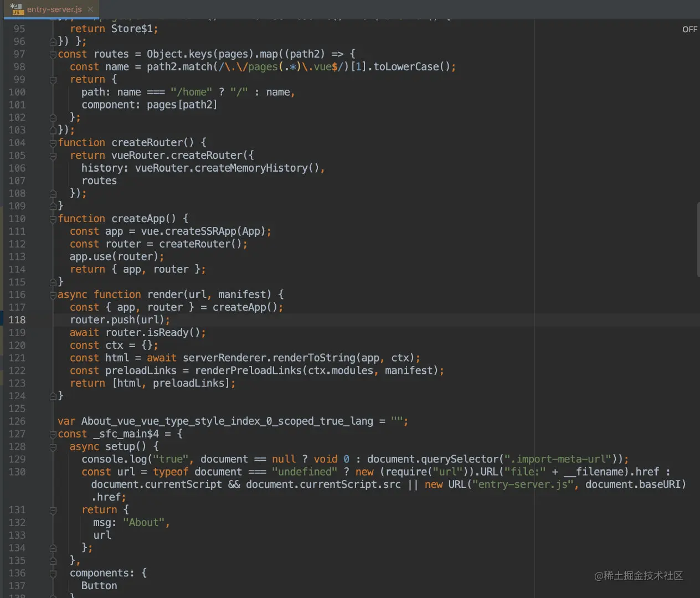Click line number 126 in the gutter
The width and height of the screenshot is (700, 598).
pos(17,421)
